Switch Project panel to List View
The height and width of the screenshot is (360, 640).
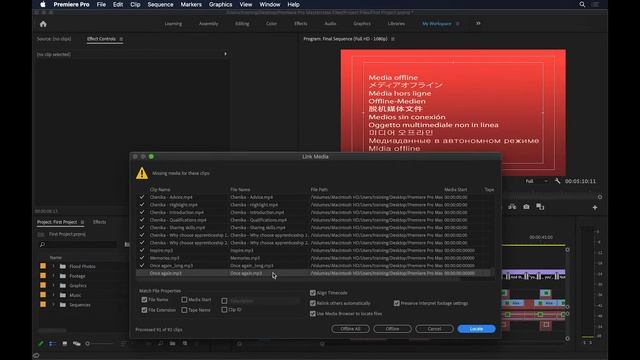point(53,344)
